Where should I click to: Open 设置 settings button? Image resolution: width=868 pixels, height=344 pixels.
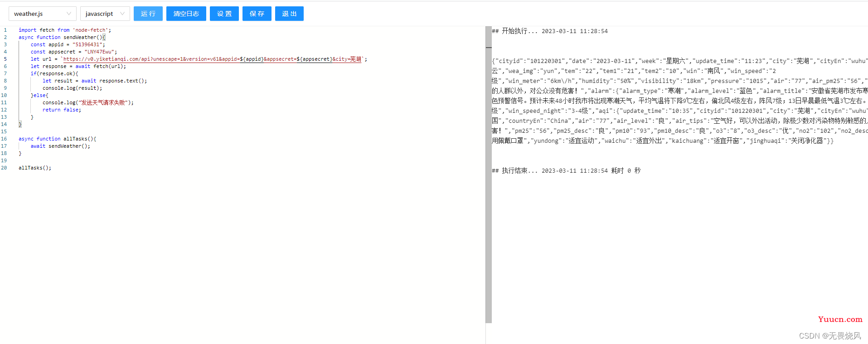coord(224,14)
